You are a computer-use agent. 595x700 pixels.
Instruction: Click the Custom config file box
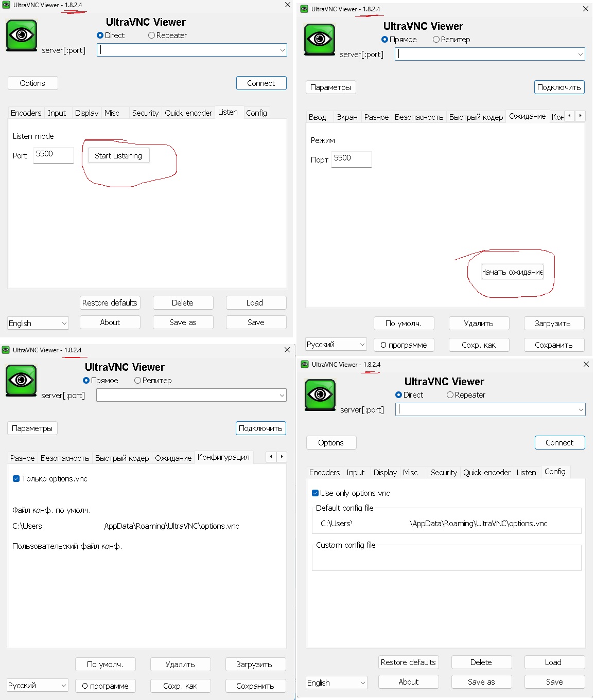coord(447,558)
